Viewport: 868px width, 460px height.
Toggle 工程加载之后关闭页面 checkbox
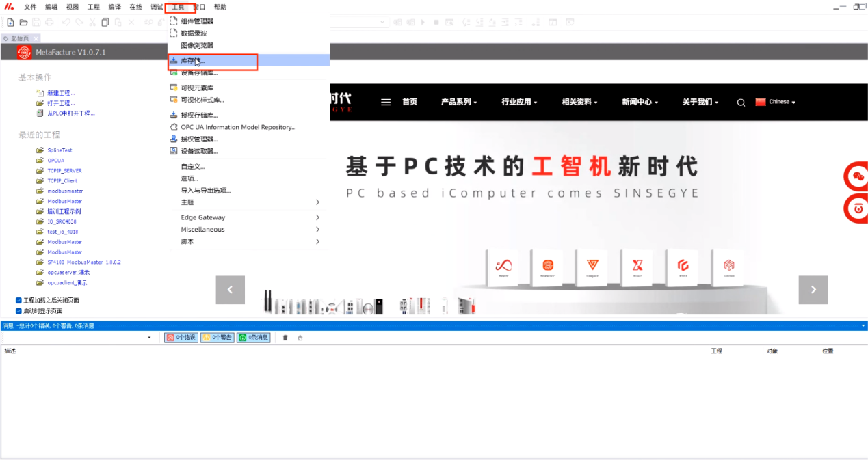click(x=18, y=300)
